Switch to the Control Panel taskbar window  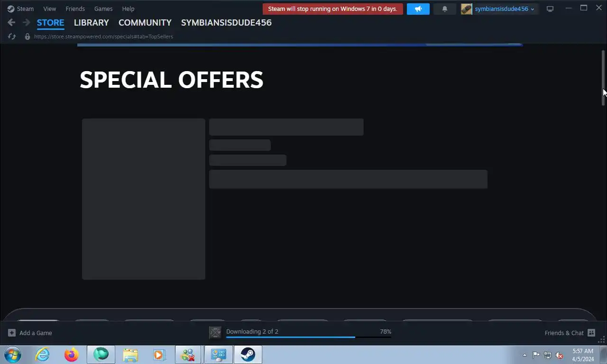coord(218,355)
